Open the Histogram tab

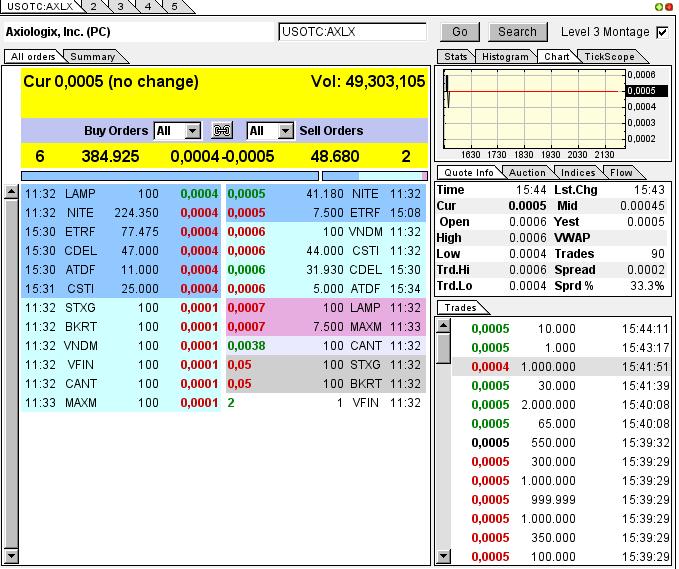coord(505,57)
